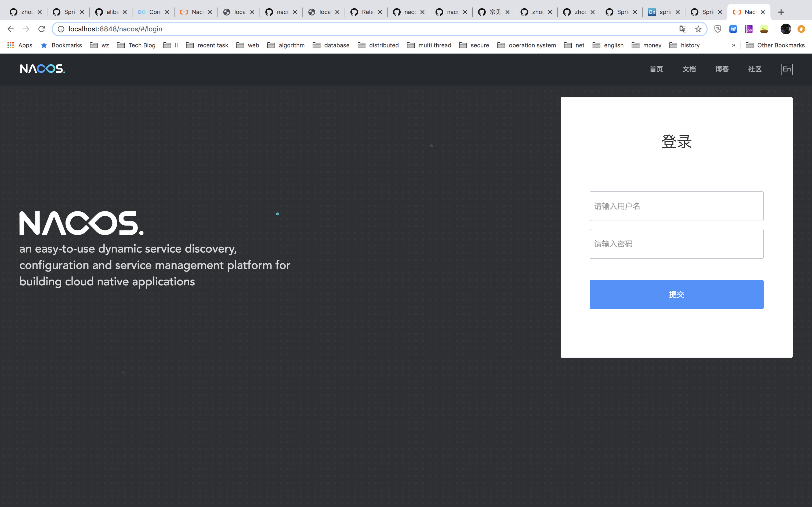
Task: Toggle language to English with En button
Action: (x=786, y=69)
